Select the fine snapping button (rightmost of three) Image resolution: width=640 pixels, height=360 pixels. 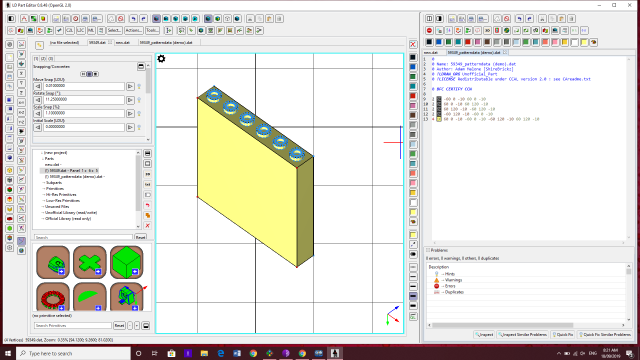pyautogui.click(x=96, y=74)
